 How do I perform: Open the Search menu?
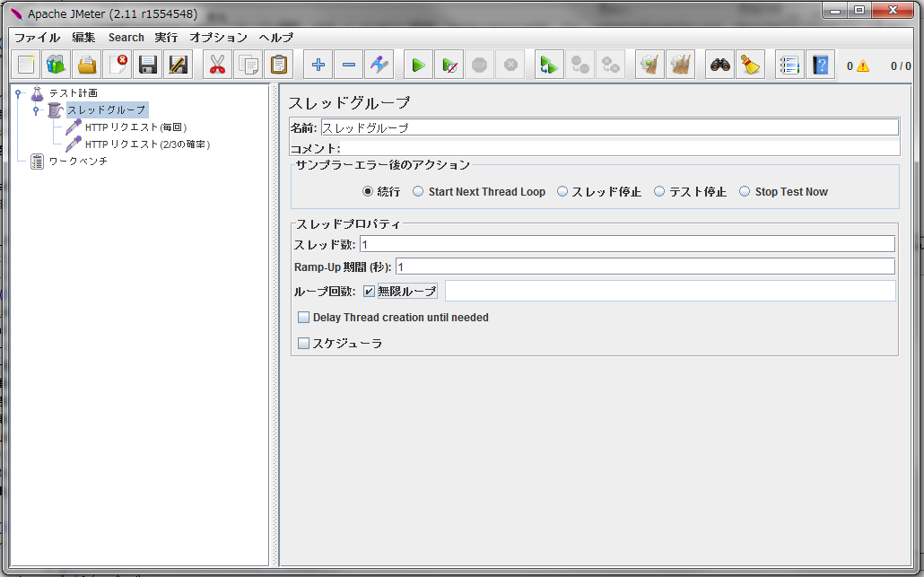point(126,37)
